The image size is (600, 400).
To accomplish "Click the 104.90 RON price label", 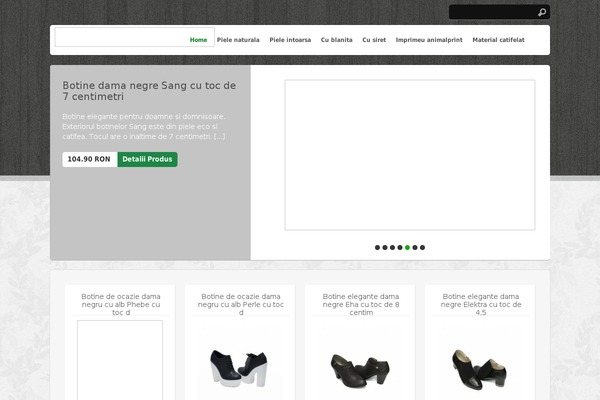I will pyautogui.click(x=90, y=159).
